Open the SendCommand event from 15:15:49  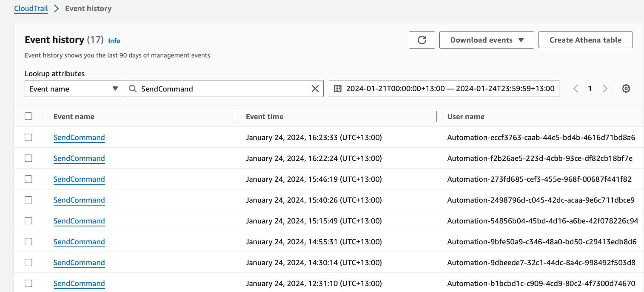[79, 221]
